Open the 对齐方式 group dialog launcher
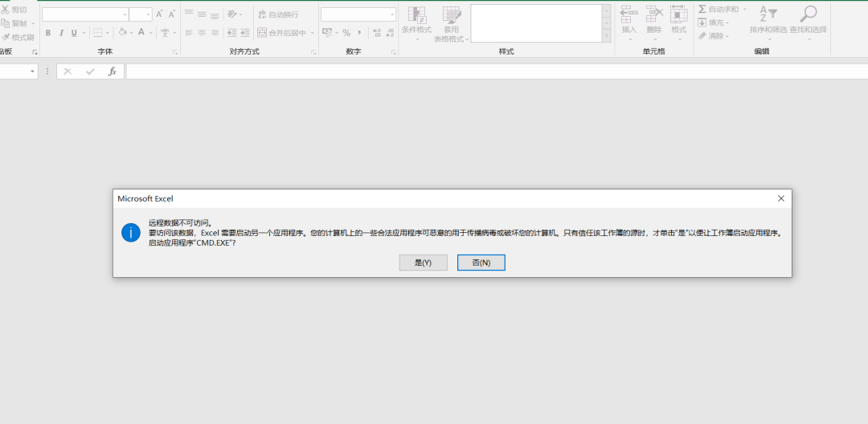This screenshot has height=424, width=868. click(313, 52)
